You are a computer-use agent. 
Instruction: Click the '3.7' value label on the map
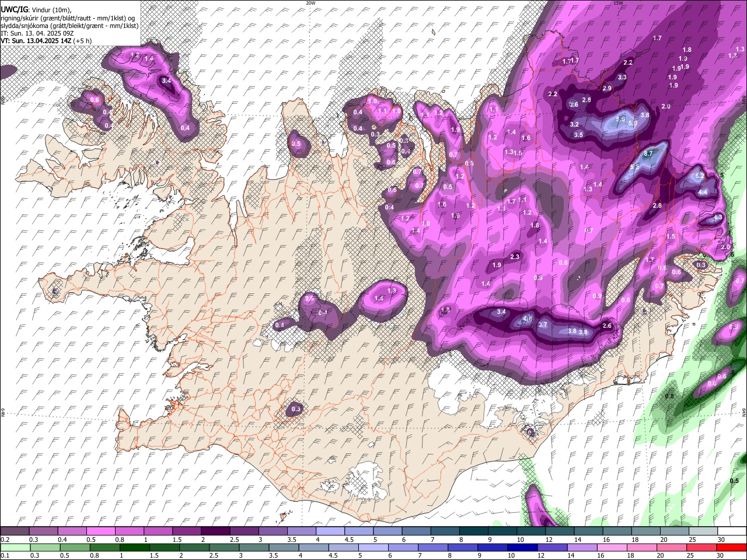543,324
